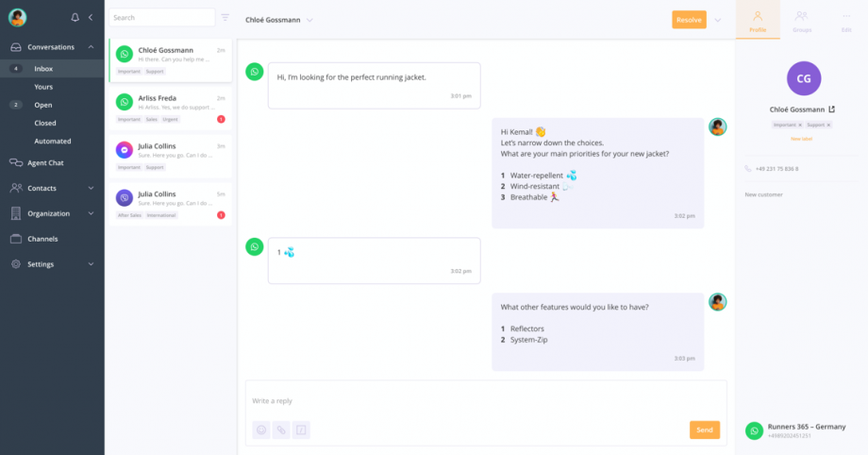Attach a file with the paperclip icon

pyautogui.click(x=281, y=430)
